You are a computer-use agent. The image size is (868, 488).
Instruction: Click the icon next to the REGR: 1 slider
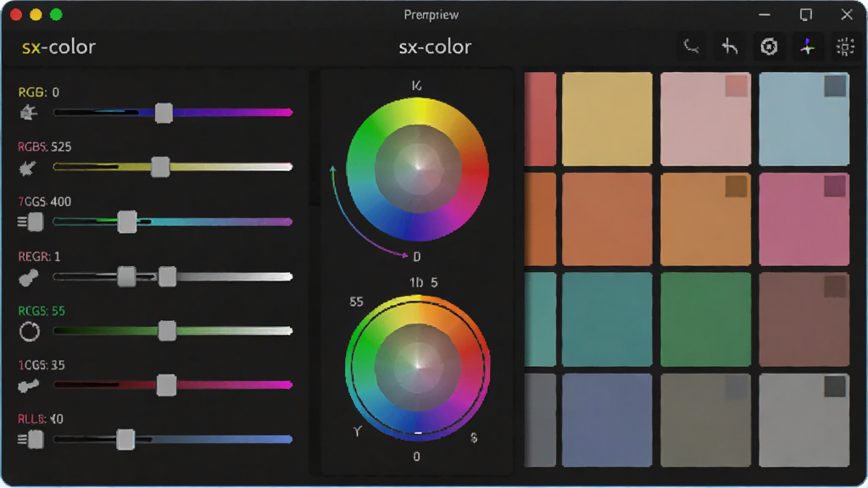28,277
